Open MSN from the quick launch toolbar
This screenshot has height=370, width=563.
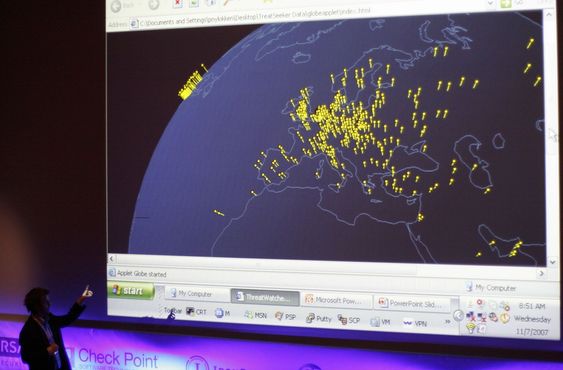click(x=255, y=315)
